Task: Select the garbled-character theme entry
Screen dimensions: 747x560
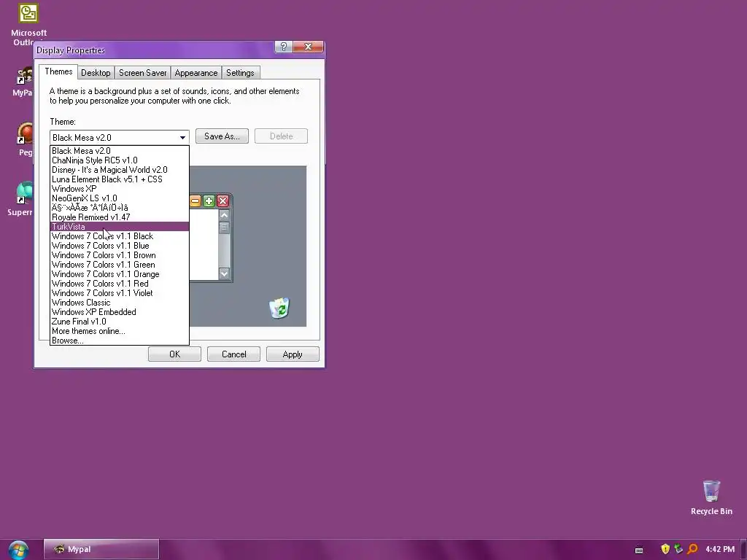Action: [x=120, y=208]
